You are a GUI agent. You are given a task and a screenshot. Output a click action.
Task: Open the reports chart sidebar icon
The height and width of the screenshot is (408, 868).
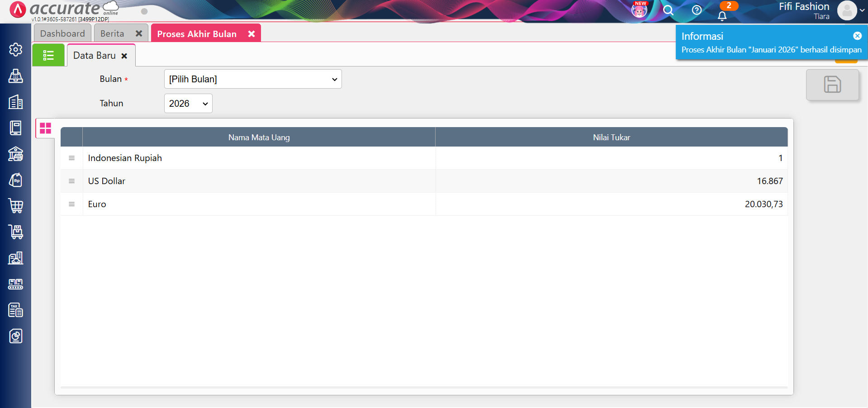click(x=16, y=336)
